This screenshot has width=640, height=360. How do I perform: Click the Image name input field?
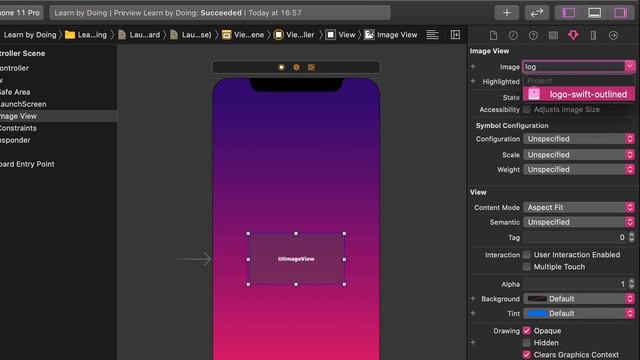pyautogui.click(x=574, y=67)
